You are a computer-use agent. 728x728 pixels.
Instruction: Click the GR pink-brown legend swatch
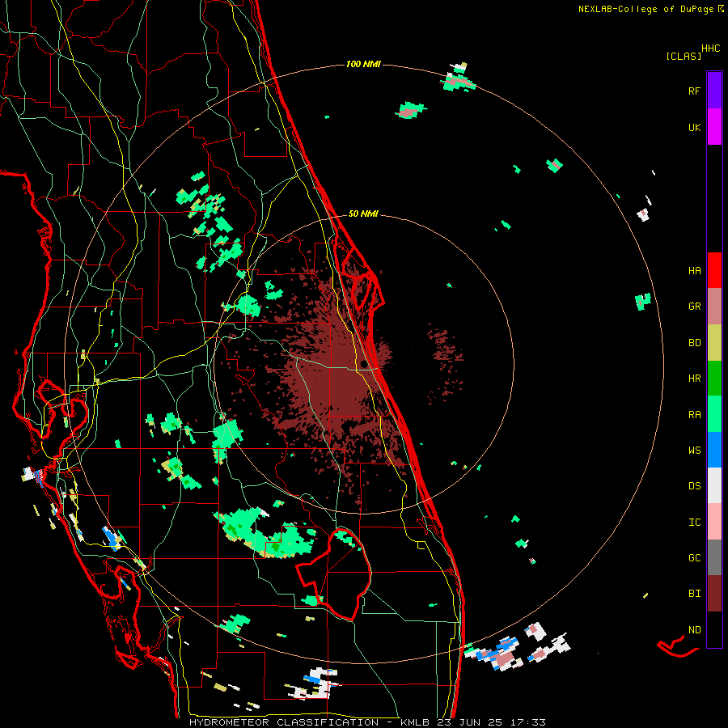[714, 307]
